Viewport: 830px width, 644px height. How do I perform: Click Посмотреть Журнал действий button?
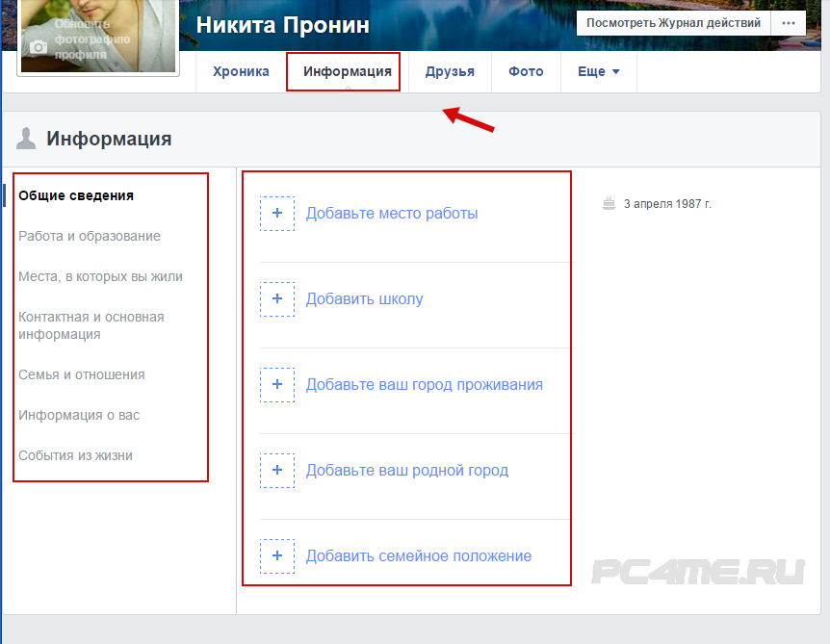pos(673,23)
